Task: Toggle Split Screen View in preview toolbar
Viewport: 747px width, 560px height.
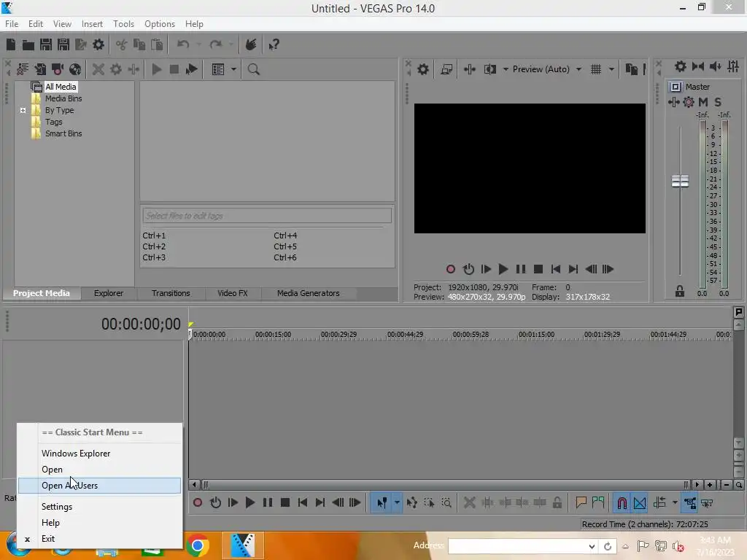Action: tap(489, 69)
